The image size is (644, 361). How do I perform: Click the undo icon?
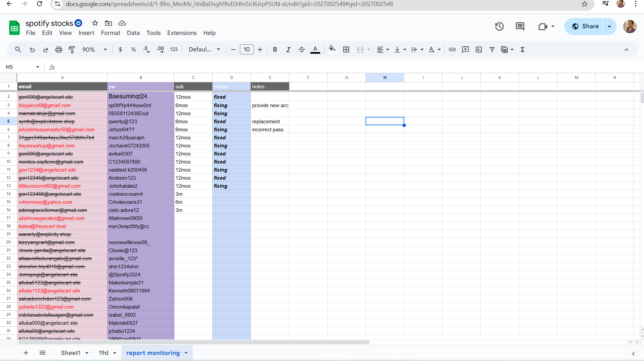pos(32,50)
